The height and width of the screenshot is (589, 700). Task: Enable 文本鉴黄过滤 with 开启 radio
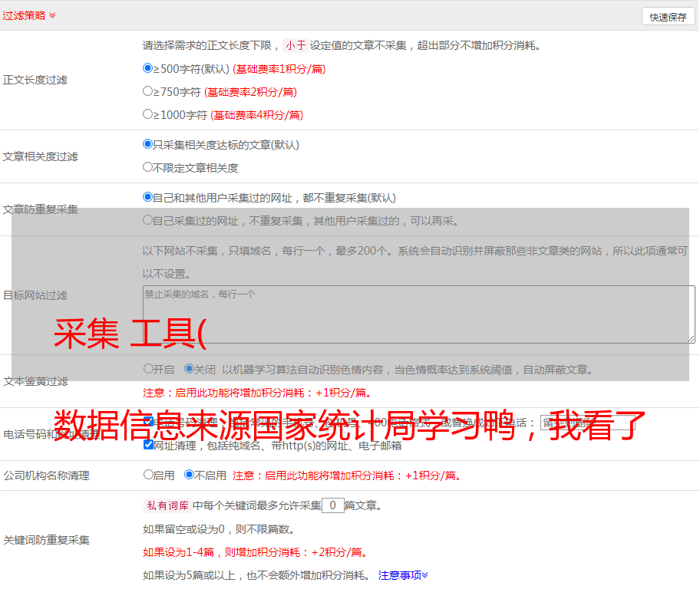click(148, 369)
